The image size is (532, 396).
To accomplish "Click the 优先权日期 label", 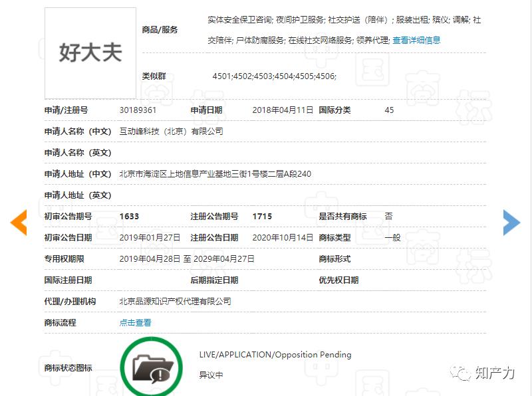I will (338, 280).
